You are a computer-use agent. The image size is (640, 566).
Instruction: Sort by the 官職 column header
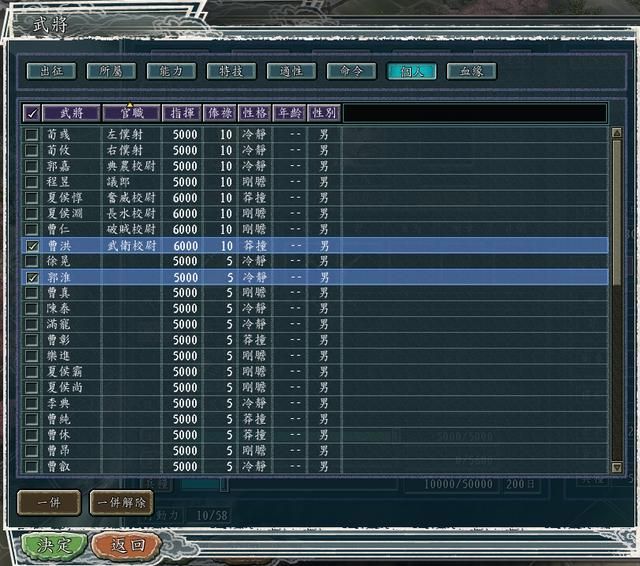click(x=131, y=113)
